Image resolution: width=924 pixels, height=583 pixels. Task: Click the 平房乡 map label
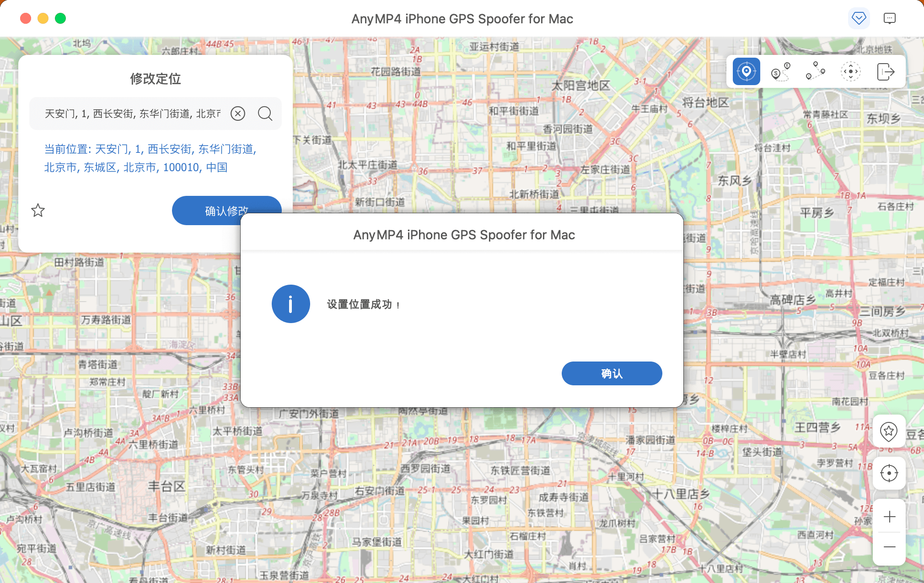817,212
